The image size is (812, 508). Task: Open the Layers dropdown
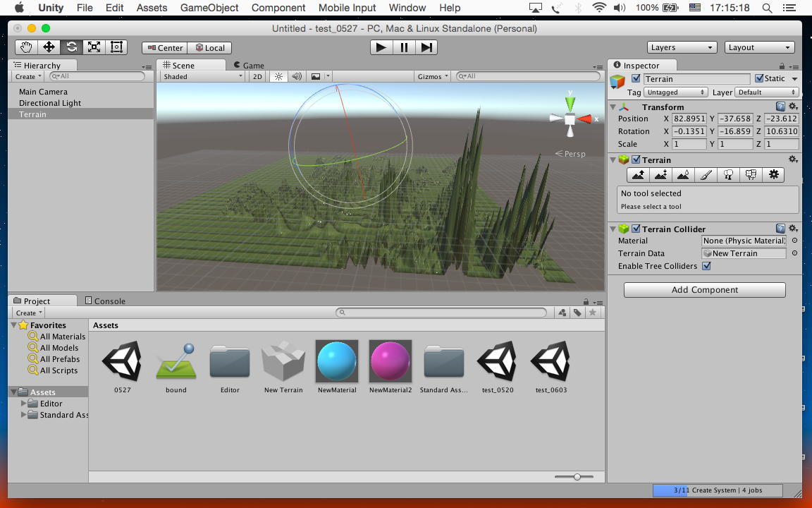[x=682, y=47]
